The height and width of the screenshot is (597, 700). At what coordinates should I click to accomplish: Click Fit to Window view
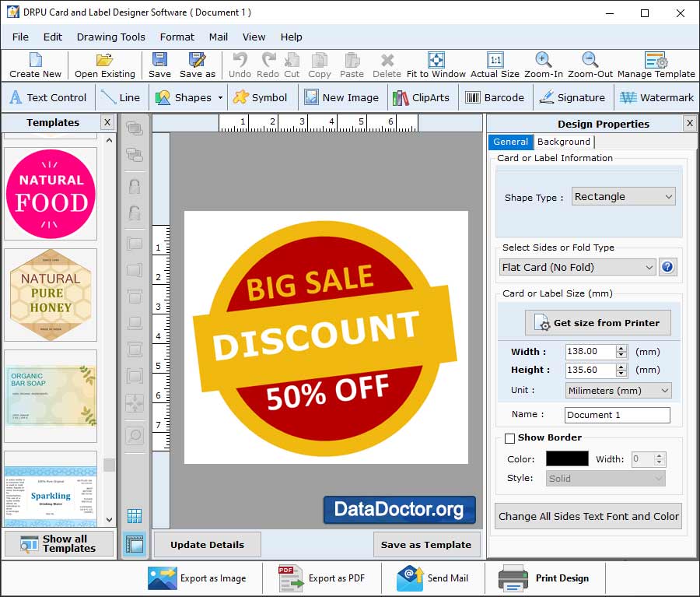436,65
